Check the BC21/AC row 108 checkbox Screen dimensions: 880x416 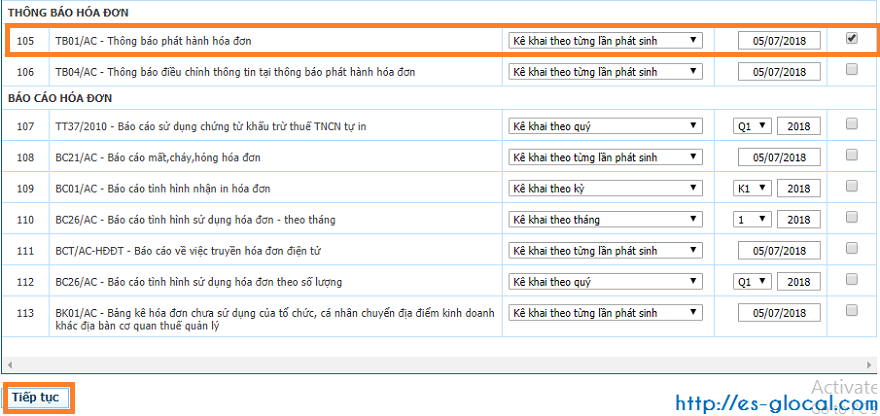(852, 155)
